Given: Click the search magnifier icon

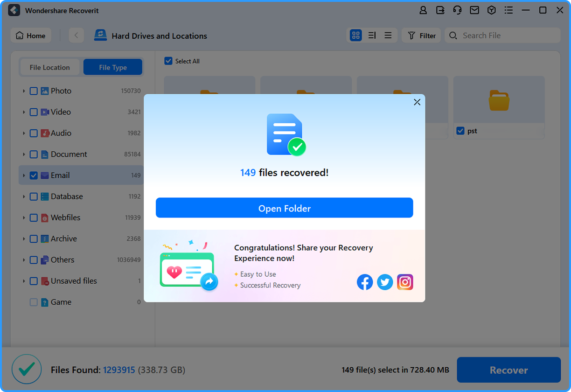Looking at the screenshot, I should 453,35.
